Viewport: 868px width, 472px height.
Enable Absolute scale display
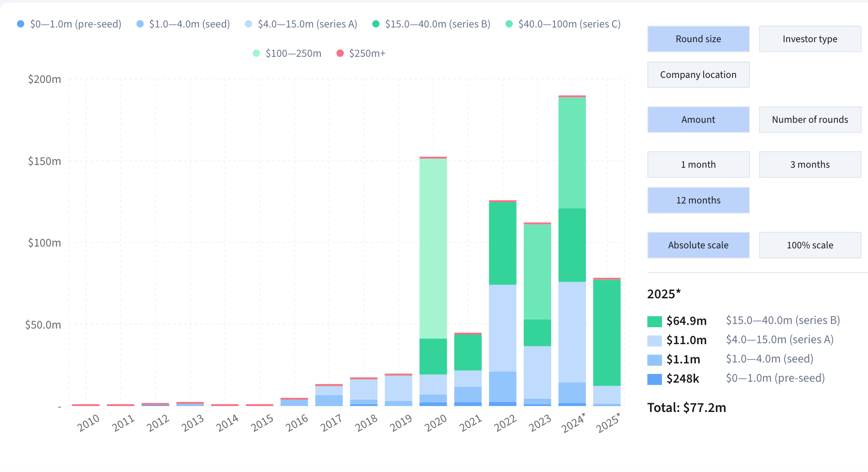tap(698, 245)
